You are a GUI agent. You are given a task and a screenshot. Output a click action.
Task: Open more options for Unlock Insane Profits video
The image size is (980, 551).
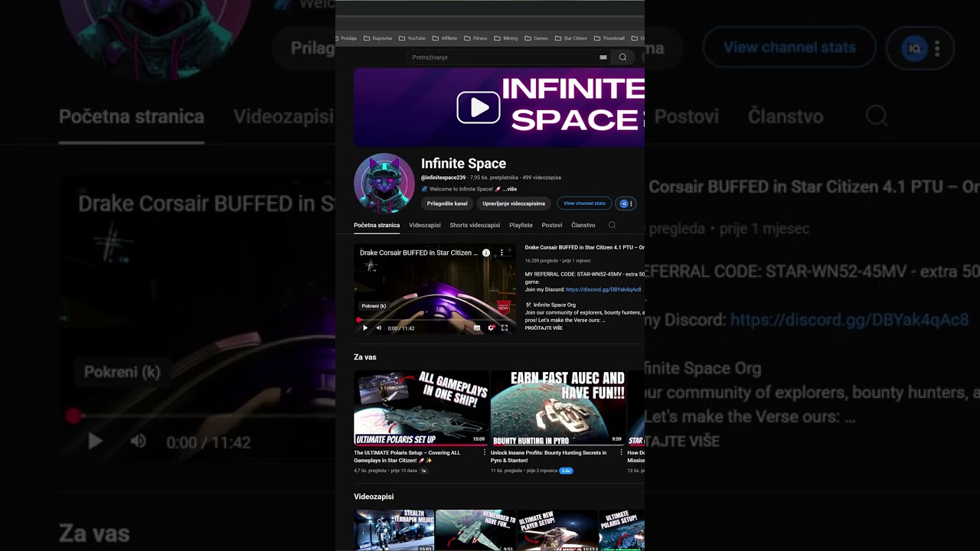[x=621, y=452]
